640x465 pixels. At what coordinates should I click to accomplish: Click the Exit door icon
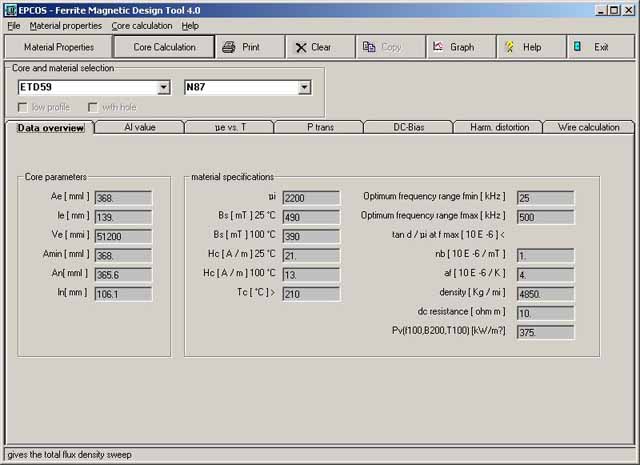click(x=577, y=47)
